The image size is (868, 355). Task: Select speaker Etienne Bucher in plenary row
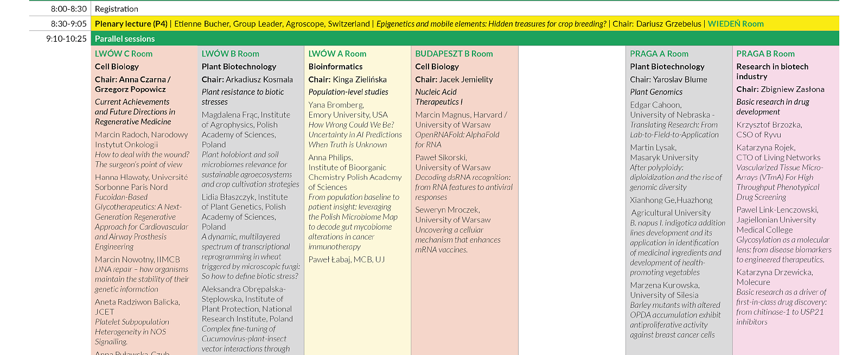point(272,24)
